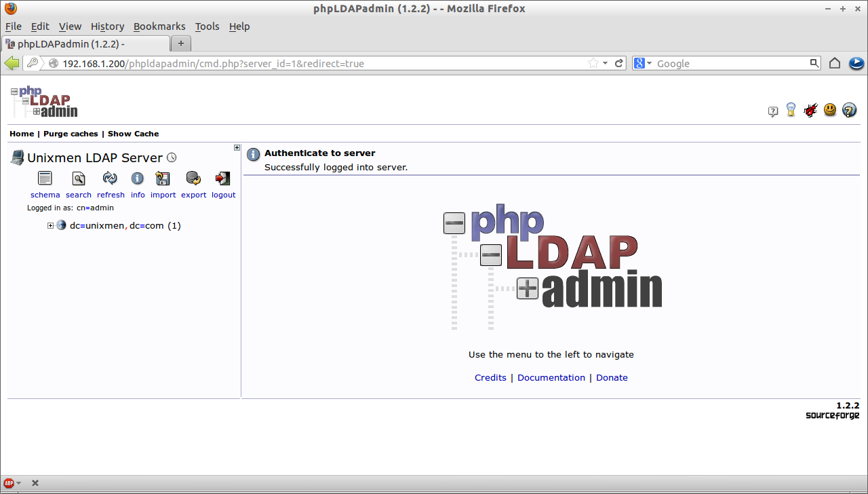Click the phpLDAPadmin logo in header
The height and width of the screenshot is (494, 868).
[45, 102]
